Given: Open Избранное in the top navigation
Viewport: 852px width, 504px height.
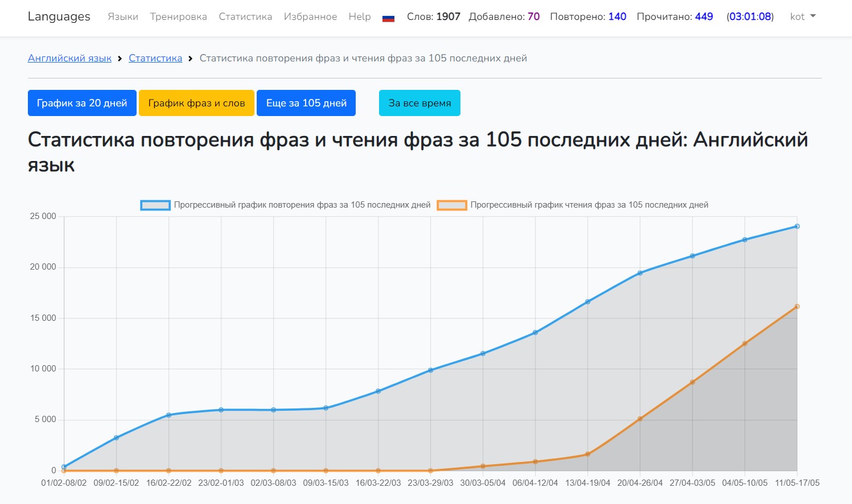Looking at the screenshot, I should pos(310,16).
